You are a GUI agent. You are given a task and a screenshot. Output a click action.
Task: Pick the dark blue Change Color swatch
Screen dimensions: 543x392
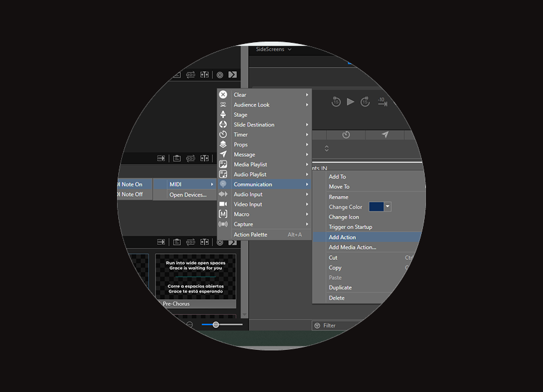click(x=376, y=207)
